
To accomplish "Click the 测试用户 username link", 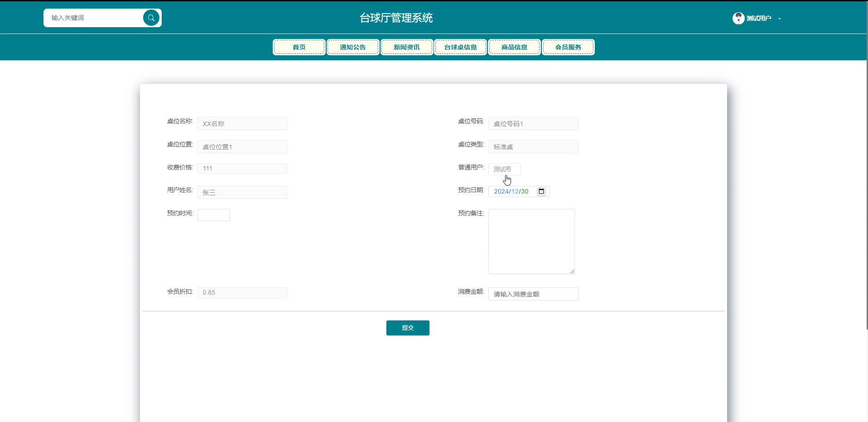I will tap(759, 18).
